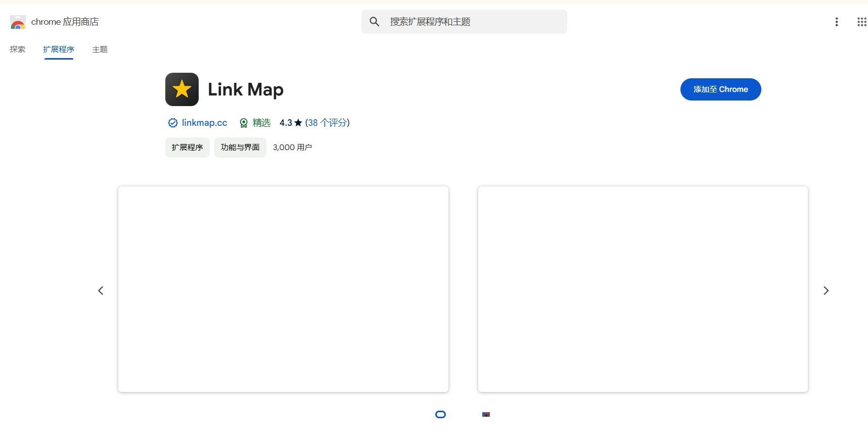Open the Google apps grid icon
The height and width of the screenshot is (442, 868).
point(862,22)
